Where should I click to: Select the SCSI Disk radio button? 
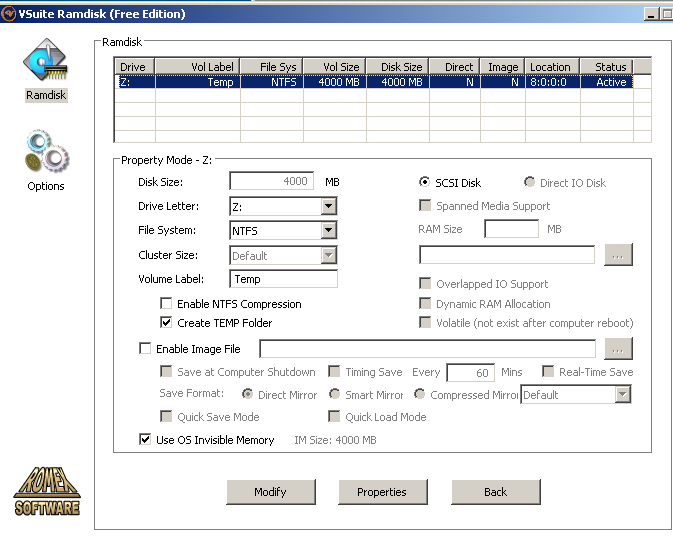[x=424, y=182]
